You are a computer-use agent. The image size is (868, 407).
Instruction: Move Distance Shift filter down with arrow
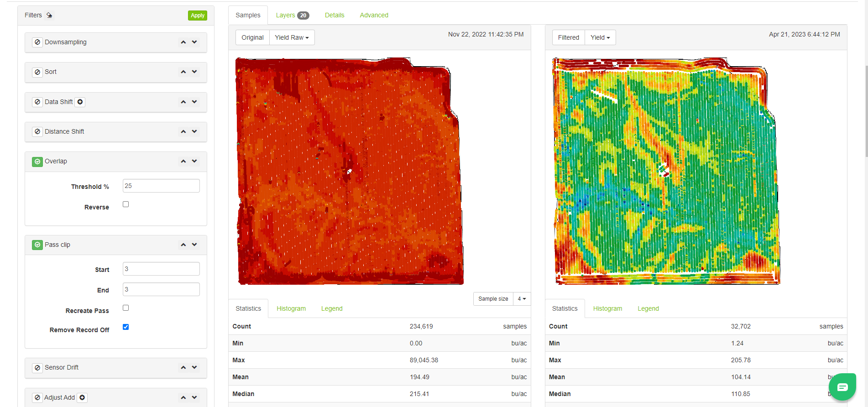[x=194, y=131]
